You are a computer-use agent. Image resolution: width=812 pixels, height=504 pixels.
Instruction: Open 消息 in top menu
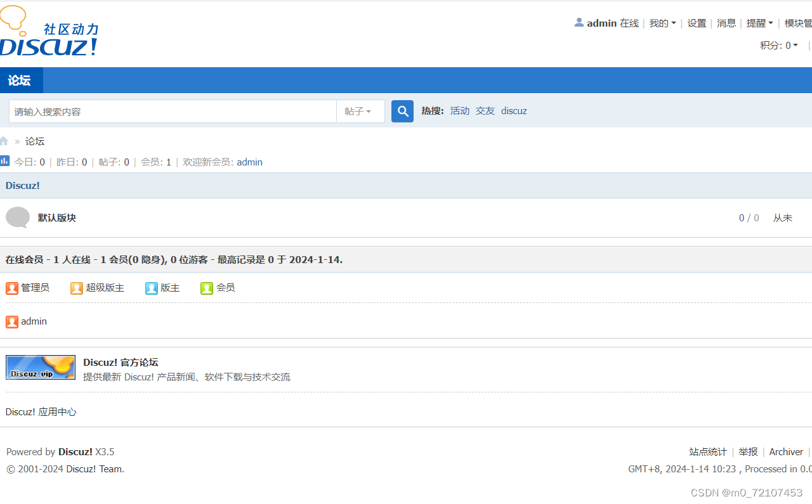coord(726,23)
